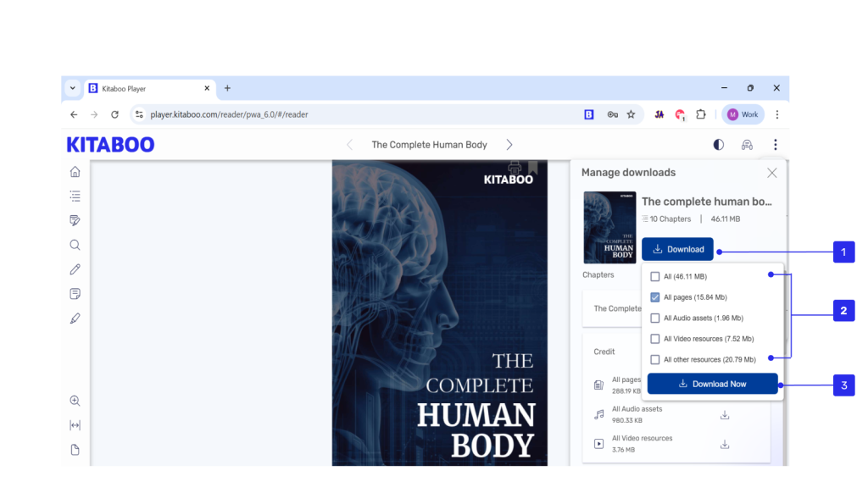Select the highlighter marker tool

point(75,318)
